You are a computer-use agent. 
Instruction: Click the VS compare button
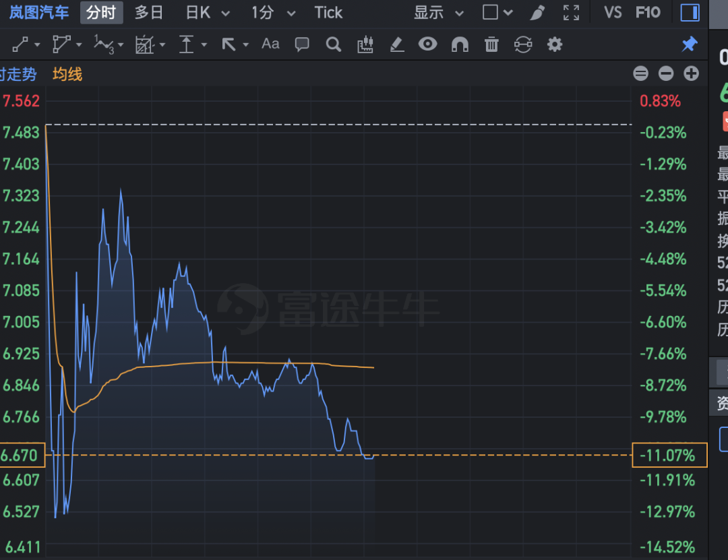[613, 13]
